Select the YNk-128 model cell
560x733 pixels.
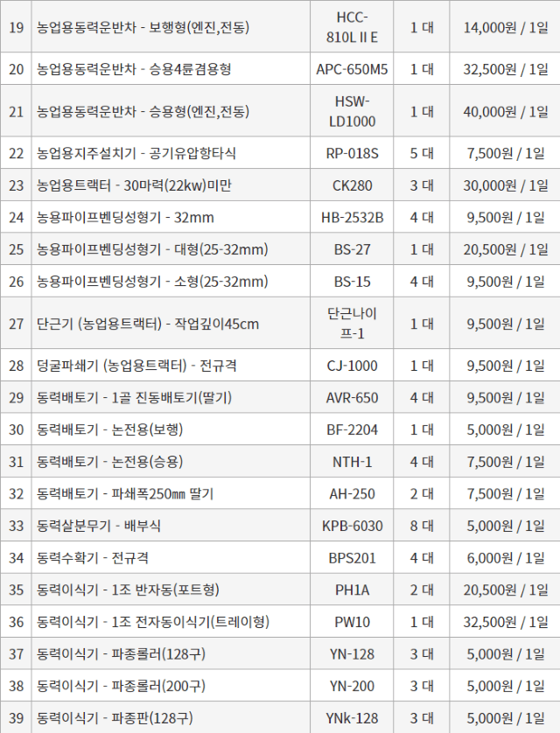352,717
